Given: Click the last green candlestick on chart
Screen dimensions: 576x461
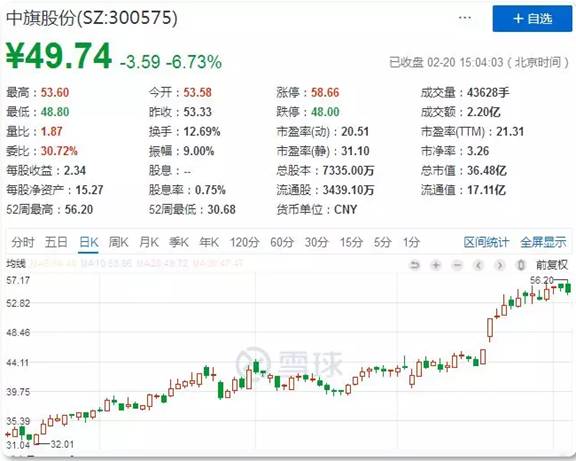Looking at the screenshot, I should click(x=568, y=288).
